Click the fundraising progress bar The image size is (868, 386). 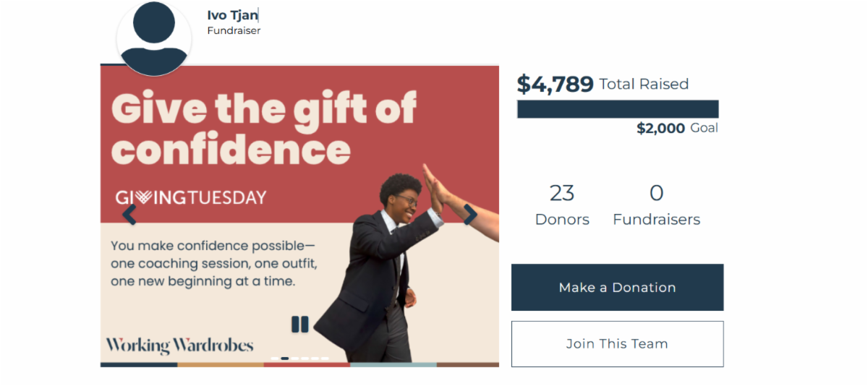point(618,109)
